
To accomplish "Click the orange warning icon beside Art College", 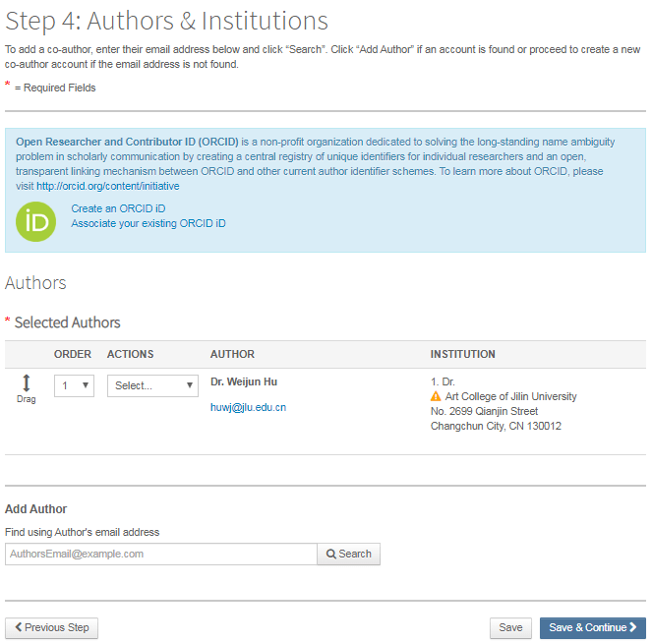I will point(437,396).
